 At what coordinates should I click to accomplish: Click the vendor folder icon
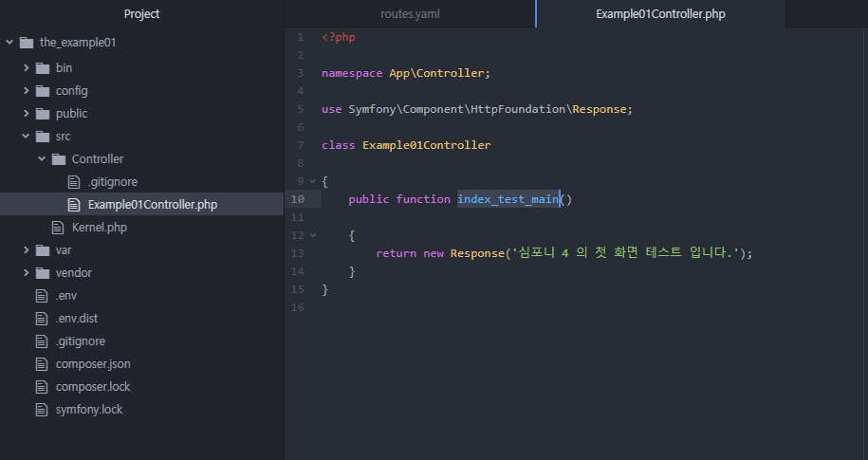pos(42,273)
